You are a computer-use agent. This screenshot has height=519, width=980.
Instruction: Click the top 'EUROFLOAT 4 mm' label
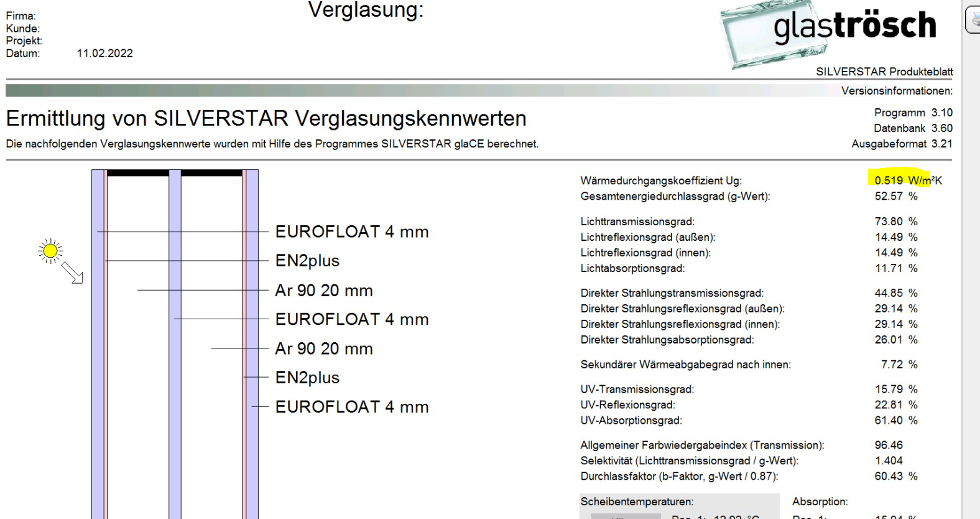(x=352, y=231)
